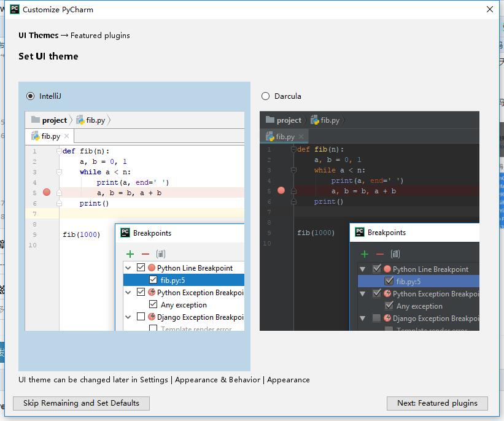This screenshot has height=421, width=504.
Task: Click 'project' breadcrumb in light preview
Action: click(x=54, y=120)
